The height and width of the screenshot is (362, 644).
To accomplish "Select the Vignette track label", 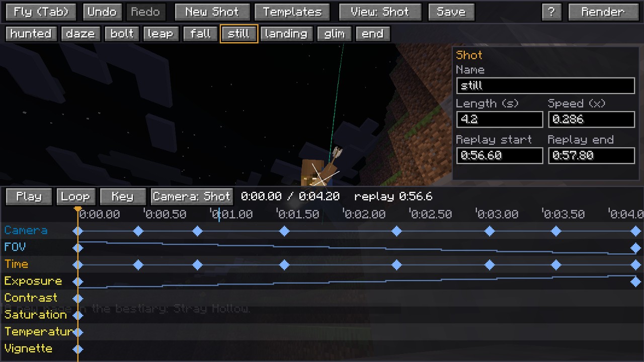I will pyautogui.click(x=28, y=348).
